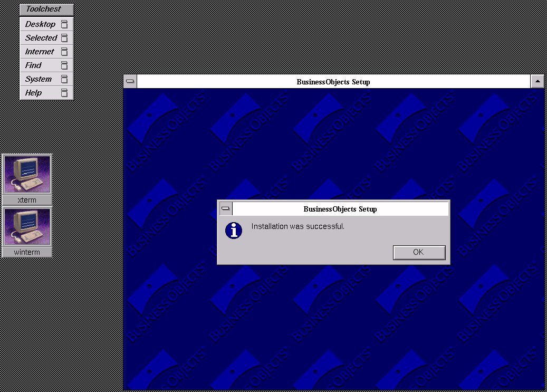Image resolution: width=547 pixels, height=392 pixels.
Task: Click the cascade icon beside Internet in Toolchest
Action: pos(64,52)
